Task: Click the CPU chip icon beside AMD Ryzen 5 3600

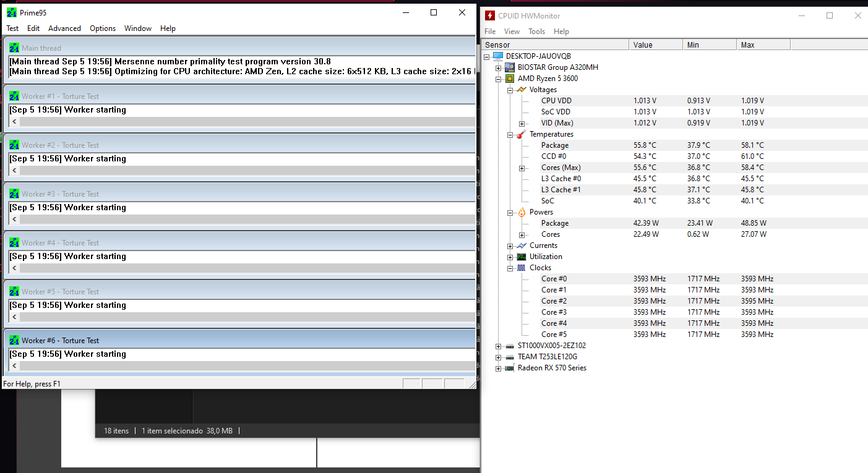Action: 510,79
